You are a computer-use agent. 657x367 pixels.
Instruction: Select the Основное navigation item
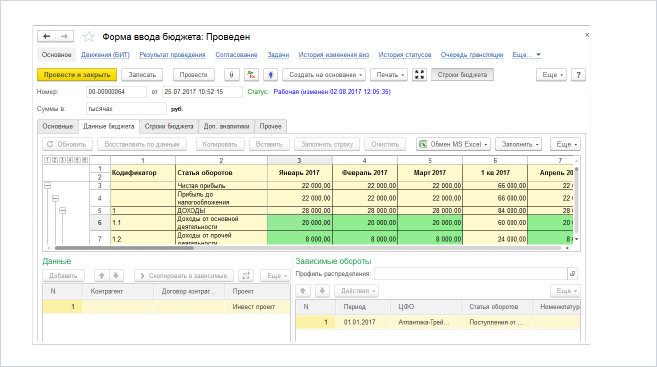tap(56, 54)
